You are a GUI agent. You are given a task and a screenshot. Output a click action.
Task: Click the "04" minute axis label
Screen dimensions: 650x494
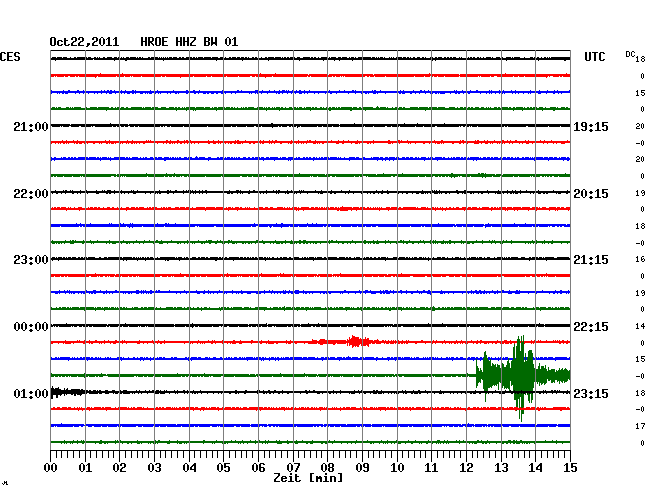pyautogui.click(x=189, y=467)
